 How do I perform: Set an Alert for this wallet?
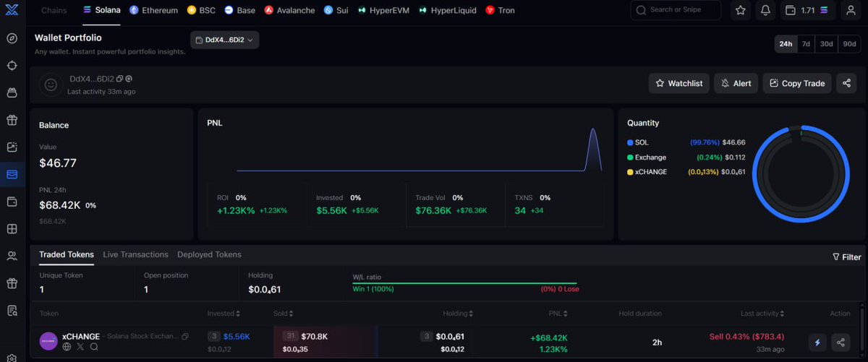point(736,83)
